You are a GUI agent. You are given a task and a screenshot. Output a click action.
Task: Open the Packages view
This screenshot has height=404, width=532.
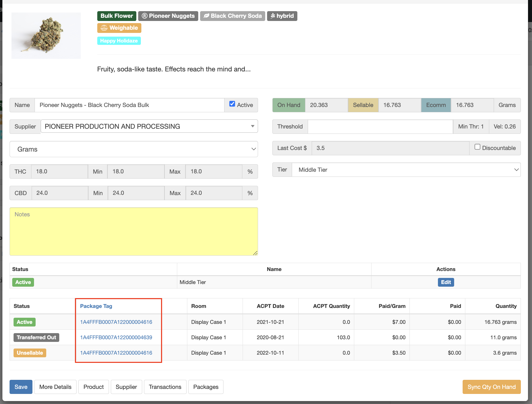coord(206,387)
